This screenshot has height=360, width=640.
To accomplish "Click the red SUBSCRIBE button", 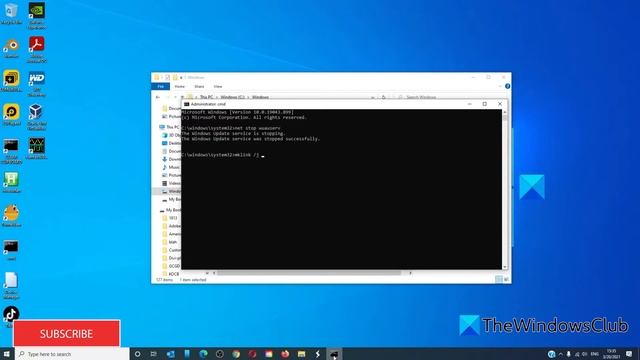I will coord(67,333).
